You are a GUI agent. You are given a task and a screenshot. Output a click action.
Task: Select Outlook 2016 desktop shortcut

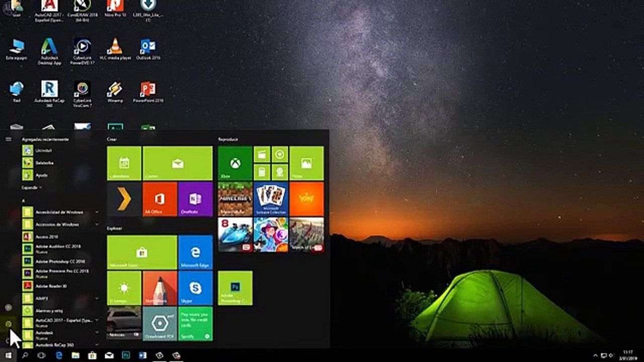point(148,49)
